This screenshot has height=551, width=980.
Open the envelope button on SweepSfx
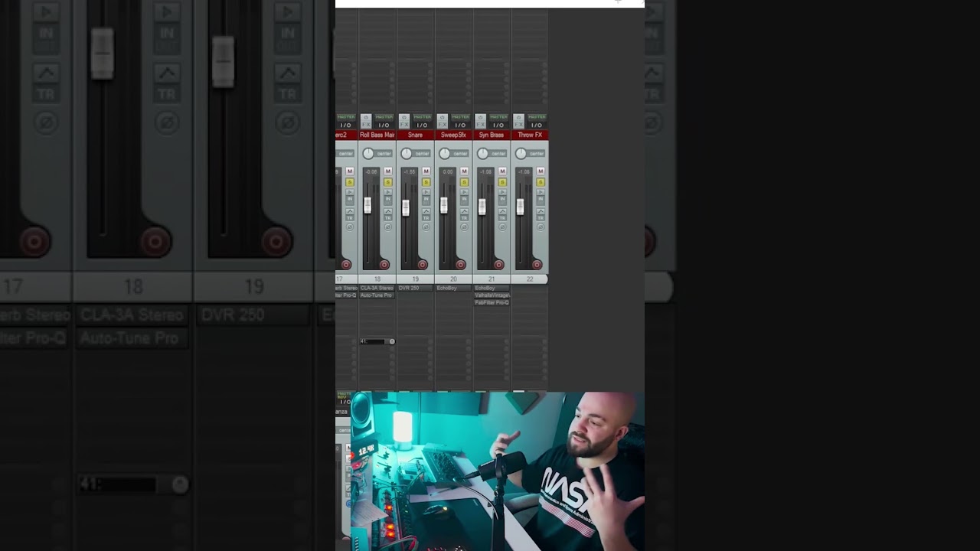[x=465, y=210]
